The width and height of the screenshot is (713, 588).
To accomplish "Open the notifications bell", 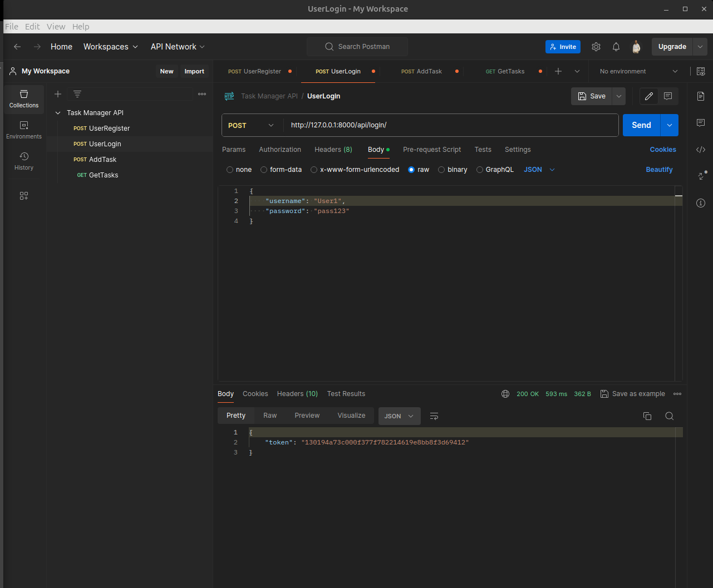I will point(616,47).
